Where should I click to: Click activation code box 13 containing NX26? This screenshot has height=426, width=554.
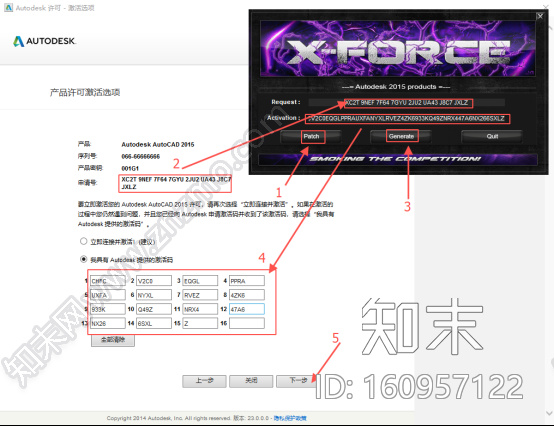[x=108, y=323]
